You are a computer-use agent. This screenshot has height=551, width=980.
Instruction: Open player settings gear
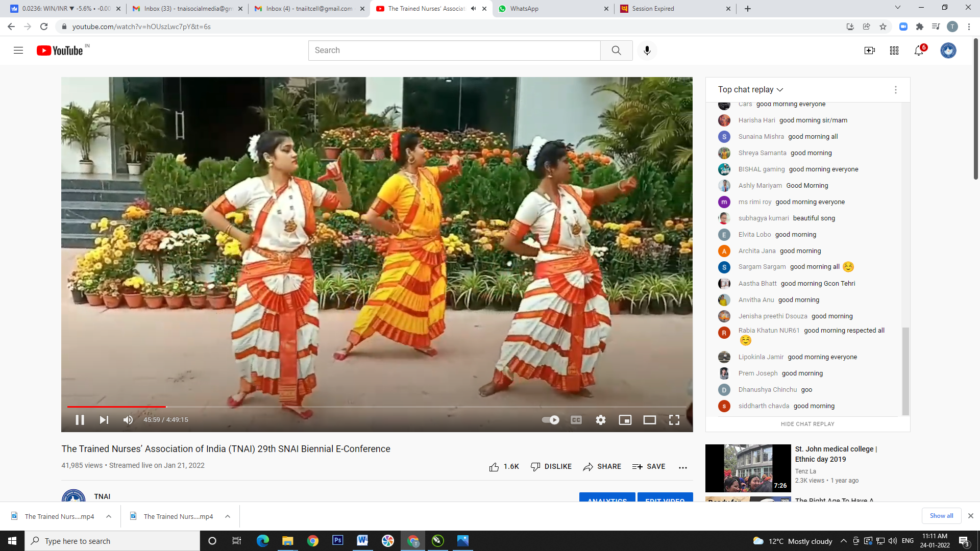pos(601,420)
